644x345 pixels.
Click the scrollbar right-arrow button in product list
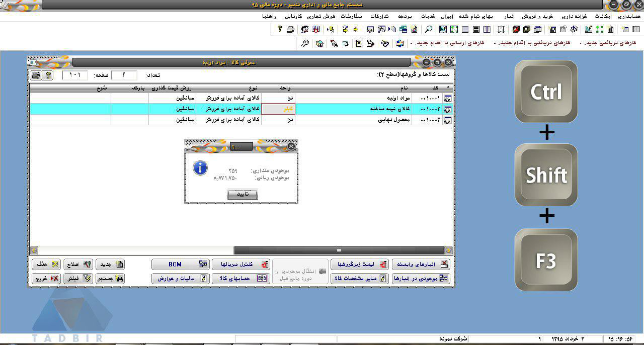pos(448,250)
